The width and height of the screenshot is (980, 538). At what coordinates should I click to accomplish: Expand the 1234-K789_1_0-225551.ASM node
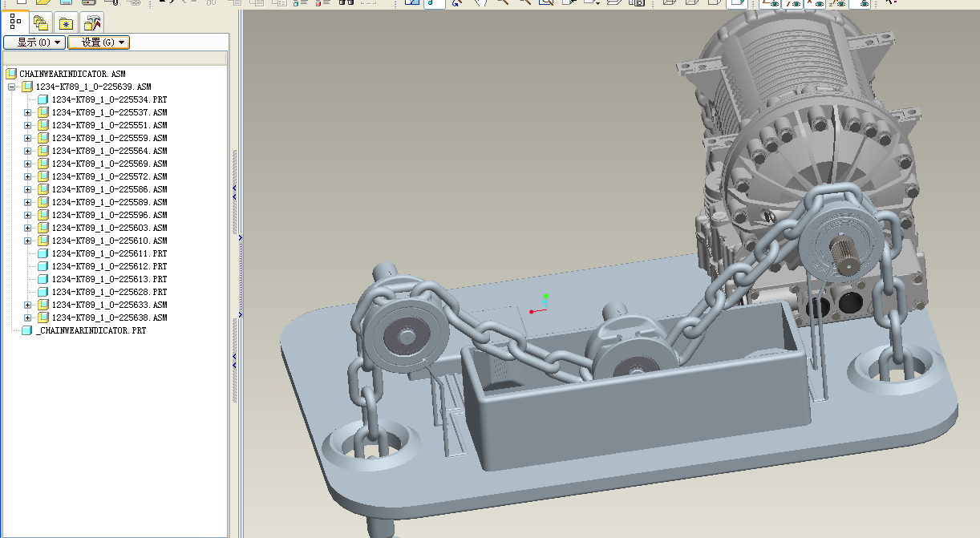tap(27, 125)
